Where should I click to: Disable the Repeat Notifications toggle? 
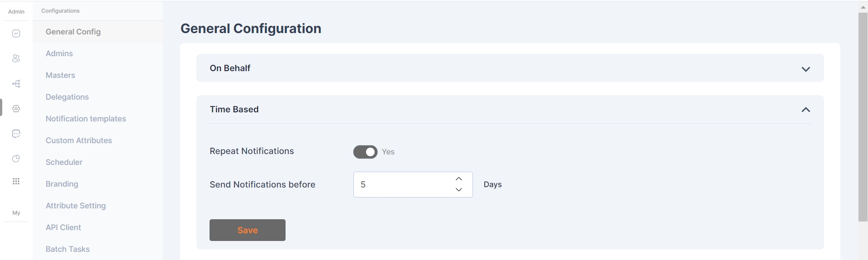[x=365, y=152]
